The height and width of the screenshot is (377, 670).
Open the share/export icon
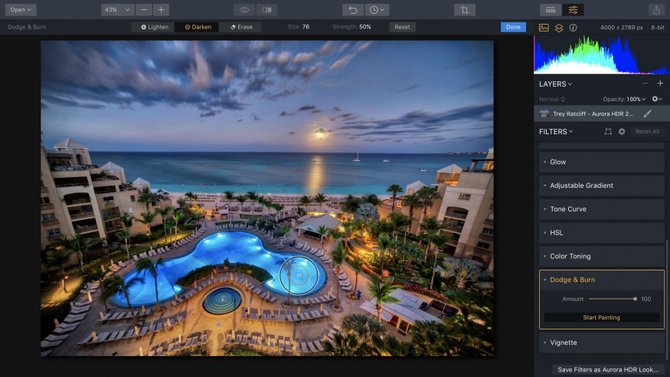(656, 10)
